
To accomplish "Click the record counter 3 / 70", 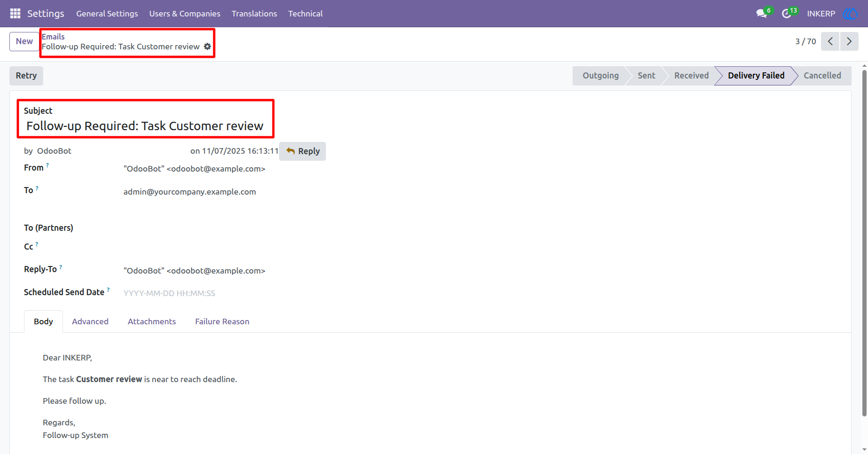I will tap(806, 41).
